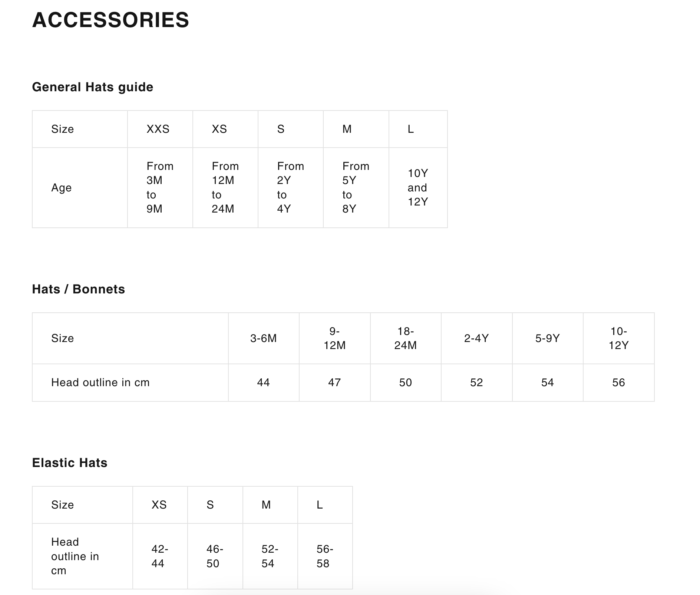Click the General Hats guide heading
700x595 pixels.
pos(92,87)
